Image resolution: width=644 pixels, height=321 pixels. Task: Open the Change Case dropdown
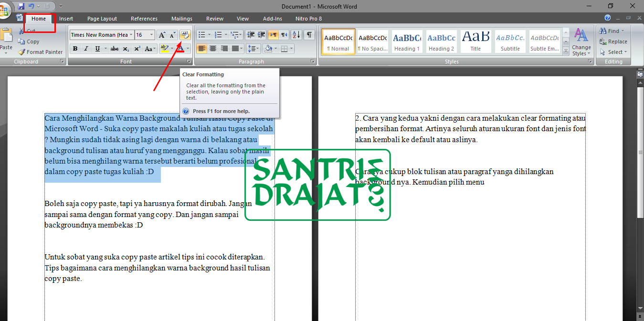click(150, 49)
